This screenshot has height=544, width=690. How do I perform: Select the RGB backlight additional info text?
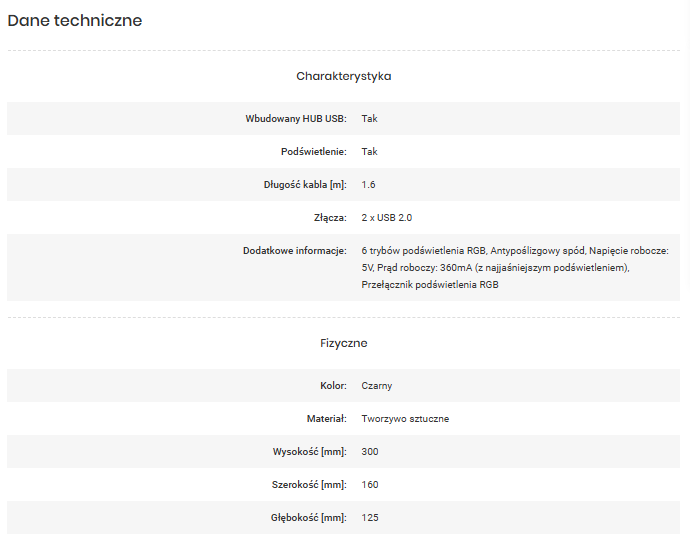514,267
